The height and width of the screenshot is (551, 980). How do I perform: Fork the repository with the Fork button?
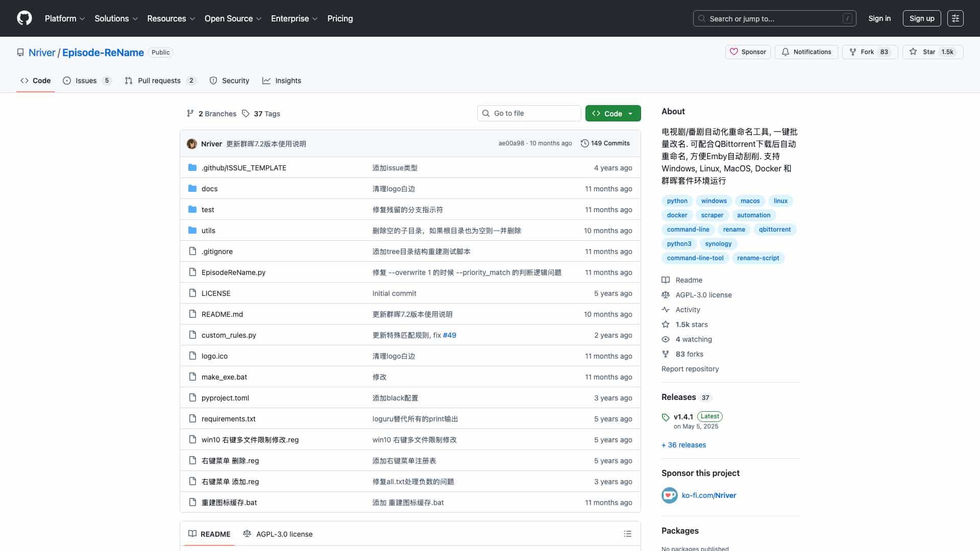point(870,52)
